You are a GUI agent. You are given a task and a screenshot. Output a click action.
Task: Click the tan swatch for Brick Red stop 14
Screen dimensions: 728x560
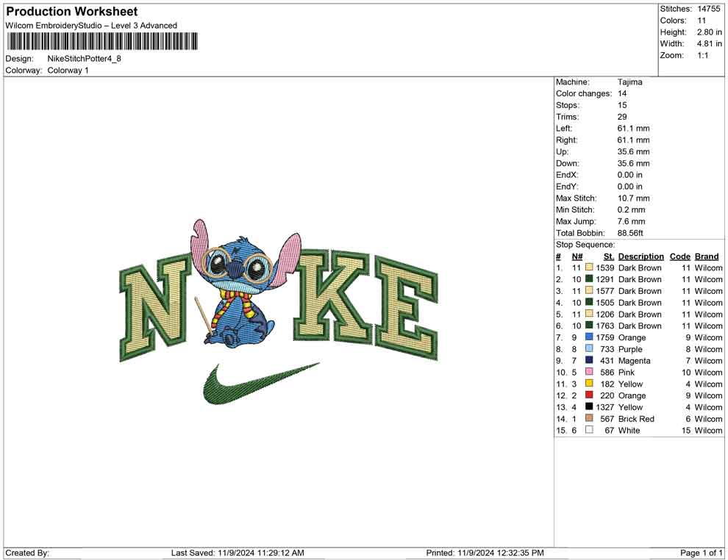[589, 418]
